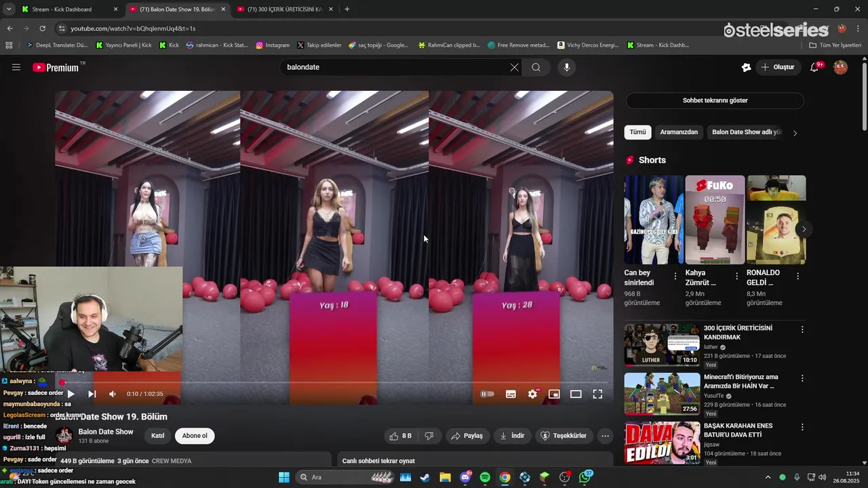Open Balon Date Show channel avatar
This screenshot has width=868, height=488.
coord(64,436)
